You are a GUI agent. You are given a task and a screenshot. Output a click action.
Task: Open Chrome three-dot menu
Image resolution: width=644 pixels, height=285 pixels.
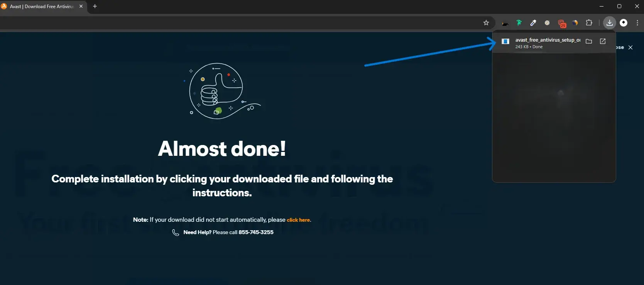pos(637,23)
